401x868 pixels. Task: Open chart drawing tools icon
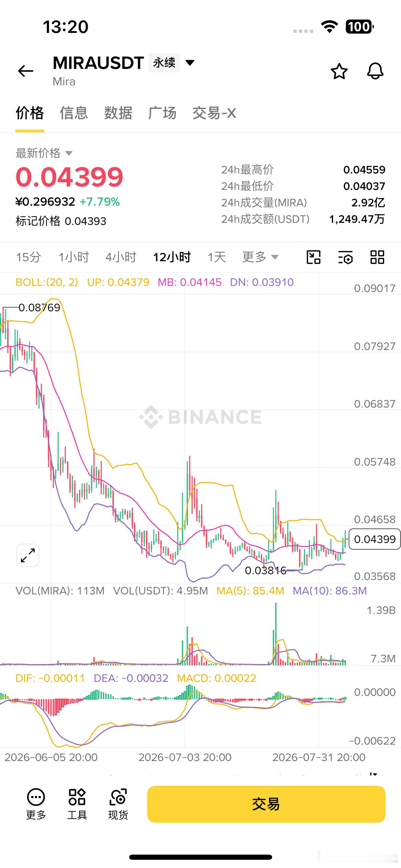[x=313, y=257]
